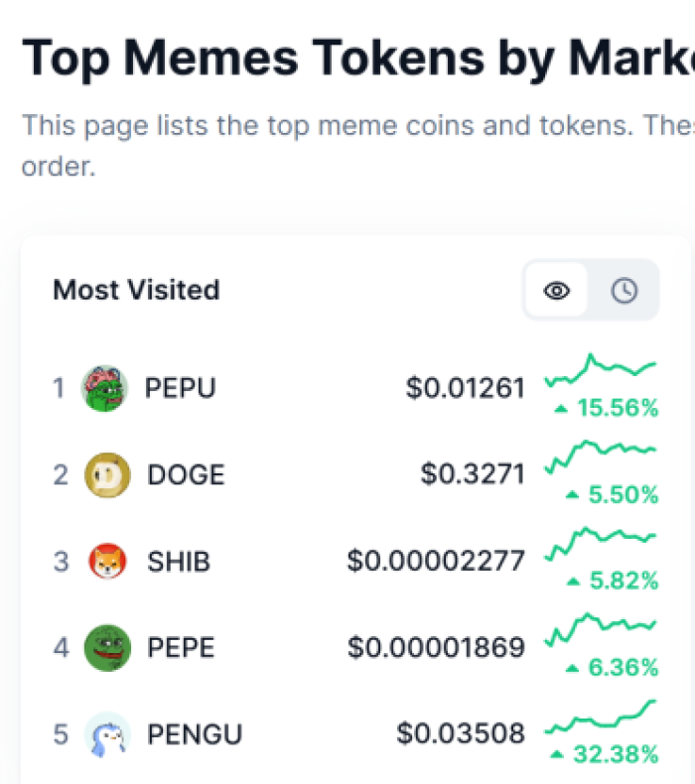Click the DOGE price sparkline chart
This screenshot has height=784, width=695.
point(600,456)
